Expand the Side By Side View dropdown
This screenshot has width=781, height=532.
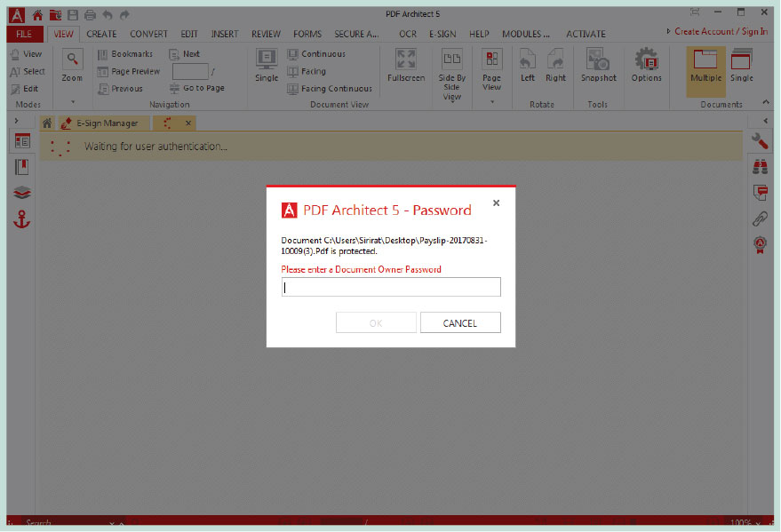[452, 100]
